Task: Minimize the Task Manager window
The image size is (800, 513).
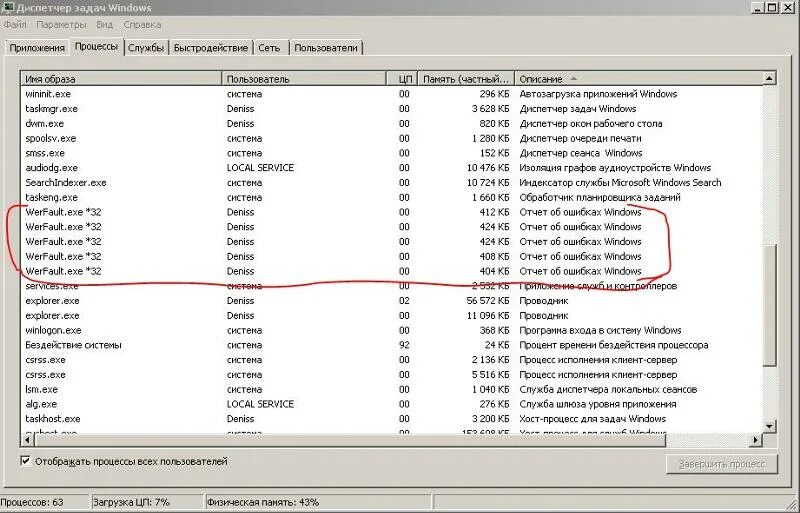Action: click(x=758, y=7)
